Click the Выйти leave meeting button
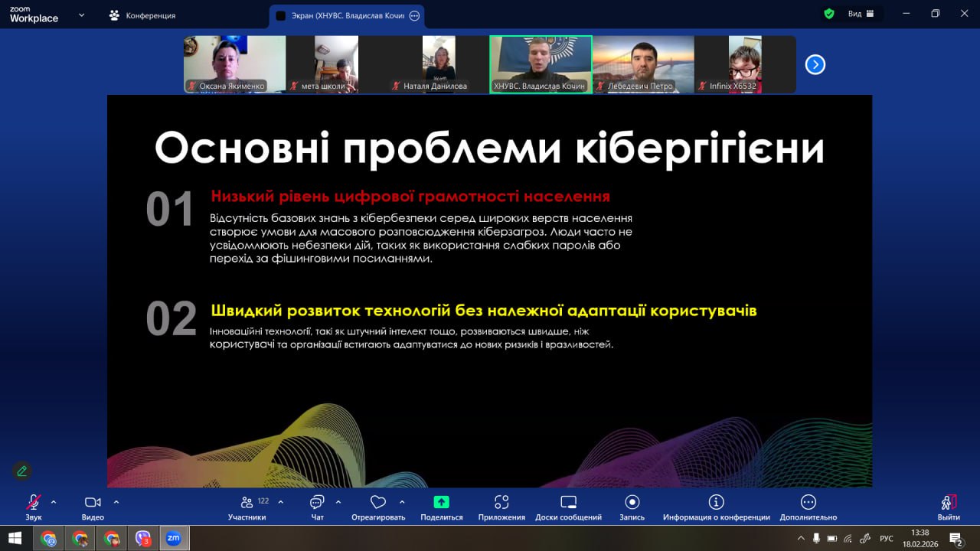The height and width of the screenshot is (551, 980). click(948, 503)
